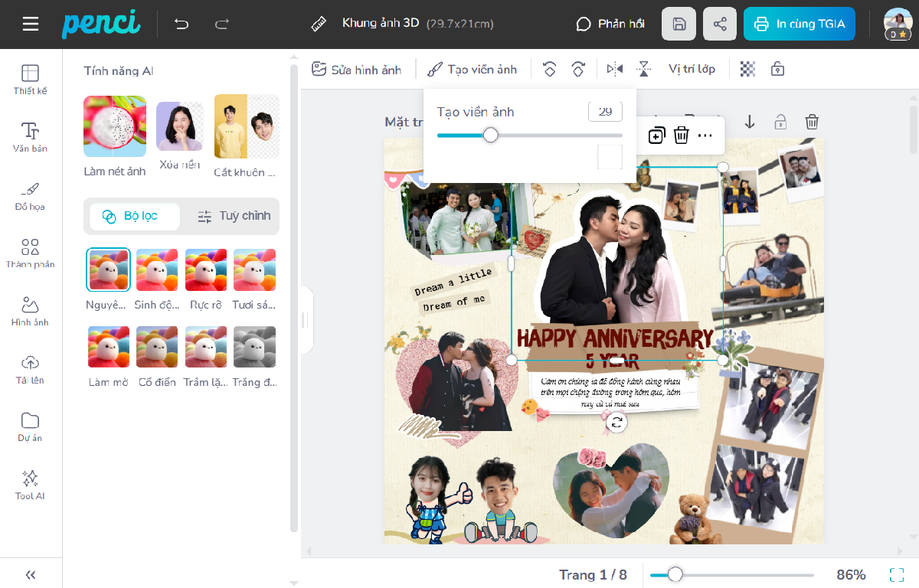Image resolution: width=919 pixels, height=588 pixels.
Task: Flip the image horizontally
Action: click(614, 70)
